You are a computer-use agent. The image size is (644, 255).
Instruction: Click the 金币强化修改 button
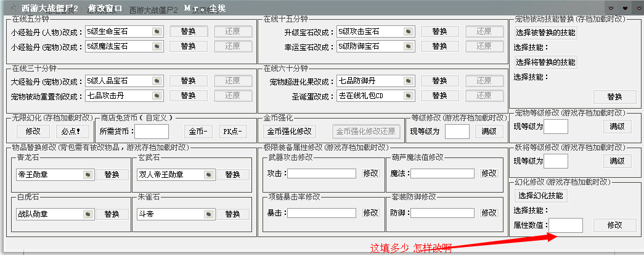click(290, 132)
